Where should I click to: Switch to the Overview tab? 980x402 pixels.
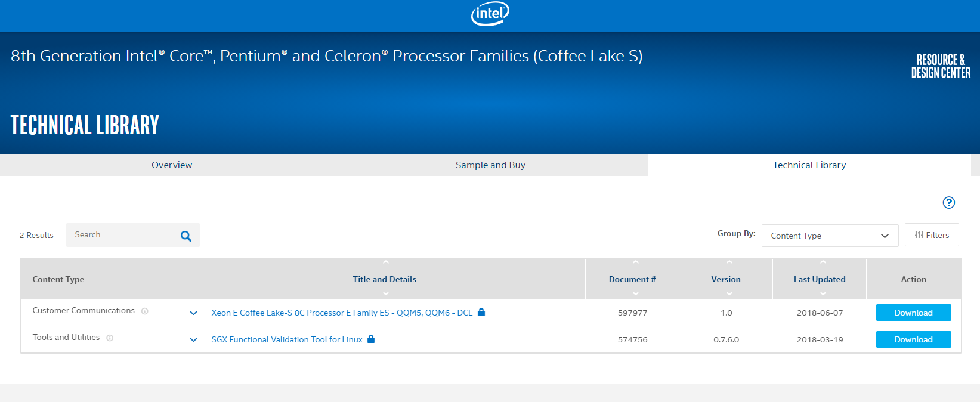click(172, 165)
